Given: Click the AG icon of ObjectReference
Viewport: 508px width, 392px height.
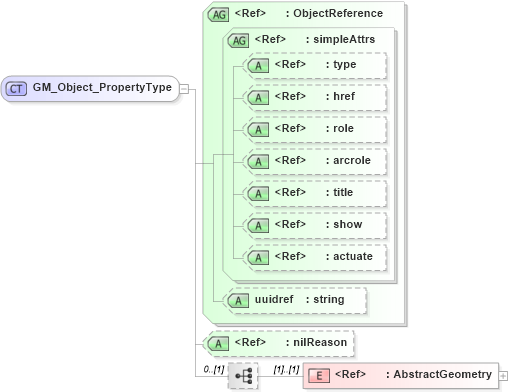Looking at the screenshot, I should tap(219, 15).
